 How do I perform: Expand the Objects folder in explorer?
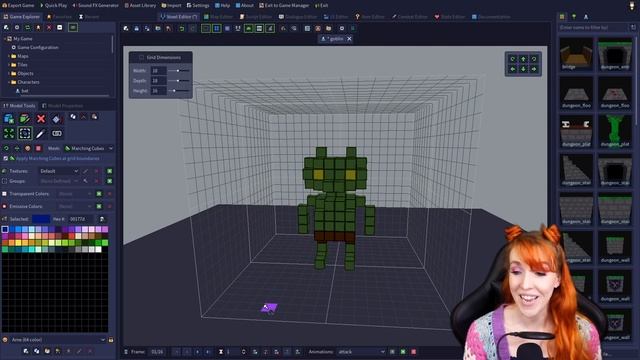9,73
